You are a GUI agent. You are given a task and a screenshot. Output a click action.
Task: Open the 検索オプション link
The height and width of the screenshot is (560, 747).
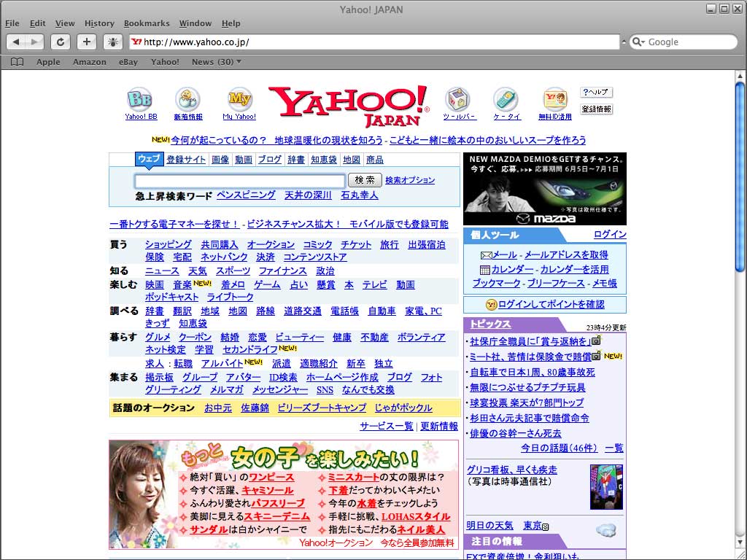410,180
